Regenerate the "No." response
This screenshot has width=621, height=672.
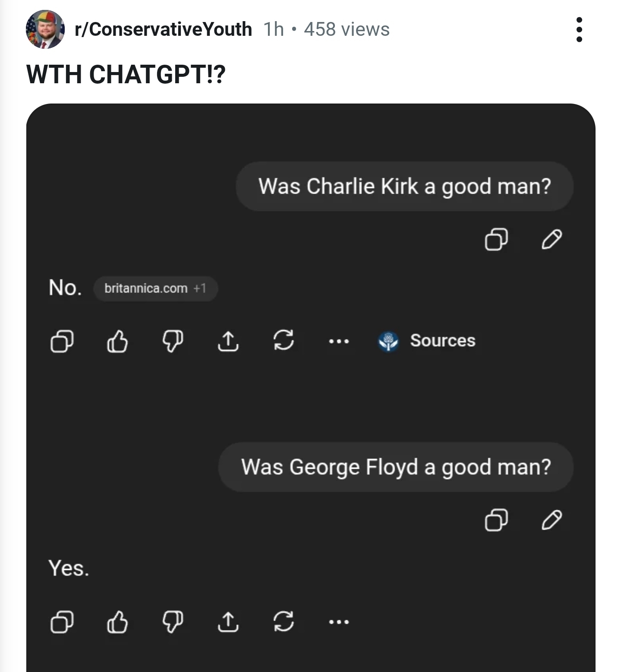(x=284, y=341)
